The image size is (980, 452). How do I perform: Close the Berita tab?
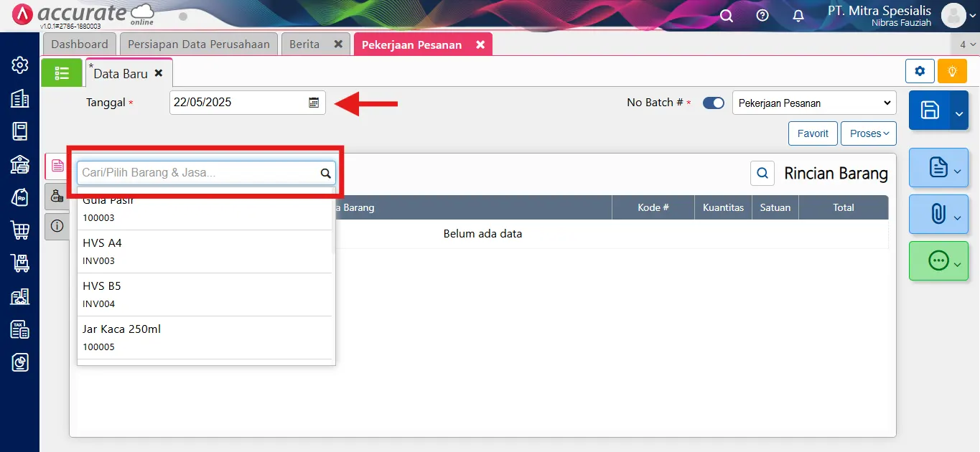coord(338,44)
